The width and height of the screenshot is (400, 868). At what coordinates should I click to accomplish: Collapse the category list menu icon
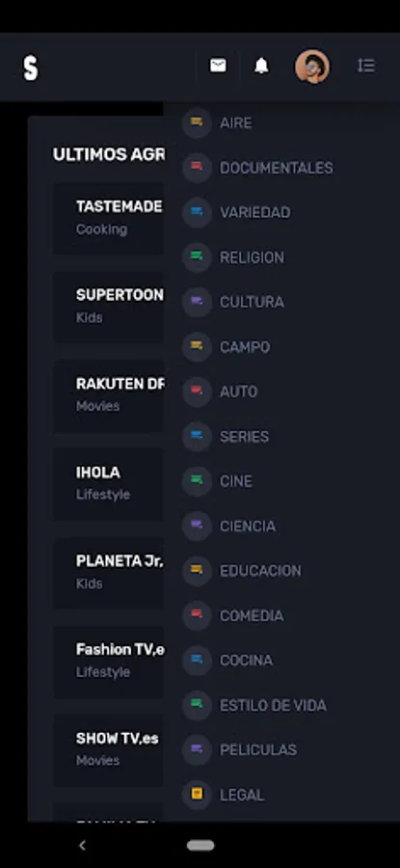click(x=365, y=66)
